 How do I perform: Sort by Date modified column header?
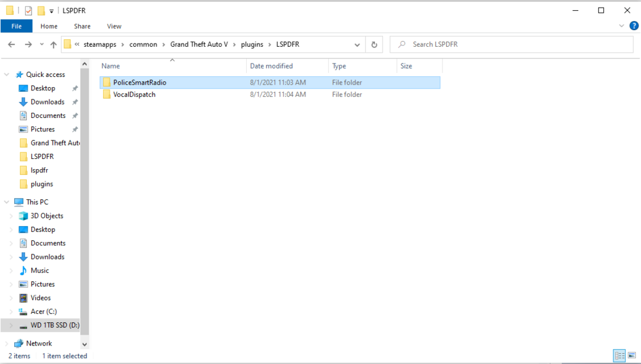[x=271, y=66]
